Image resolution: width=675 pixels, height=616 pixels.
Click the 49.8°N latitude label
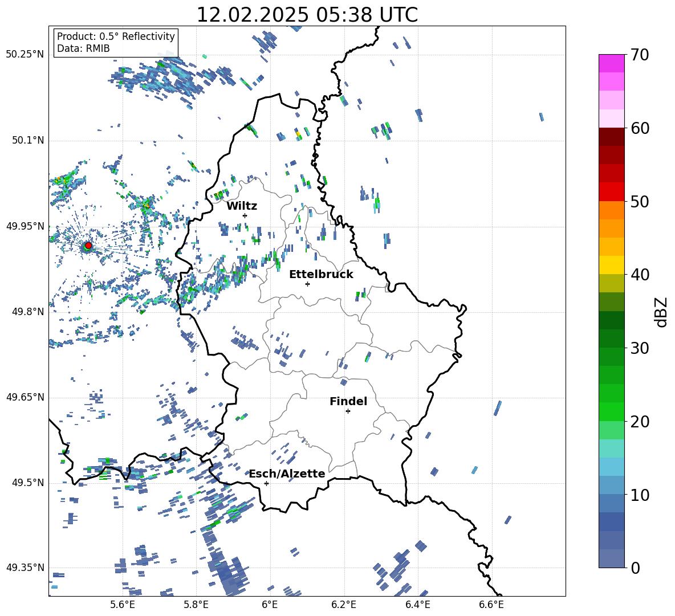[28, 312]
